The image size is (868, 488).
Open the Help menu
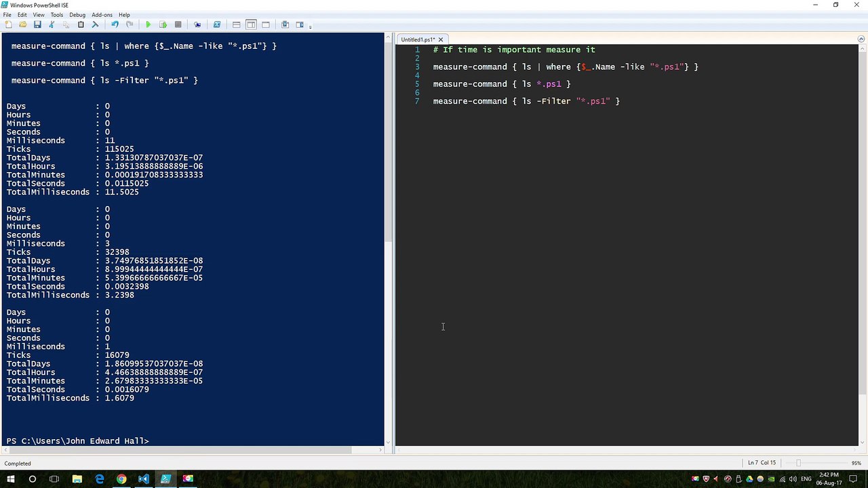pyautogui.click(x=124, y=14)
